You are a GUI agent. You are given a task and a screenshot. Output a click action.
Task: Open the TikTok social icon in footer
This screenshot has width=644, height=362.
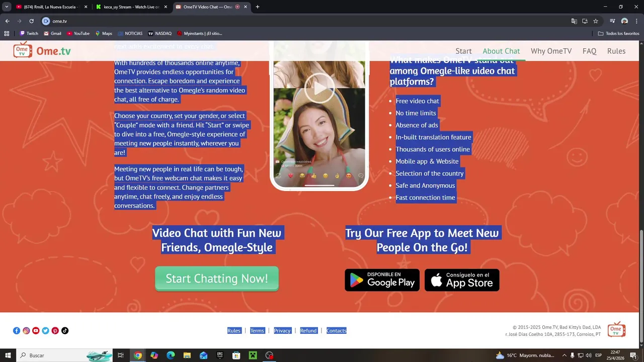pyautogui.click(x=65, y=330)
